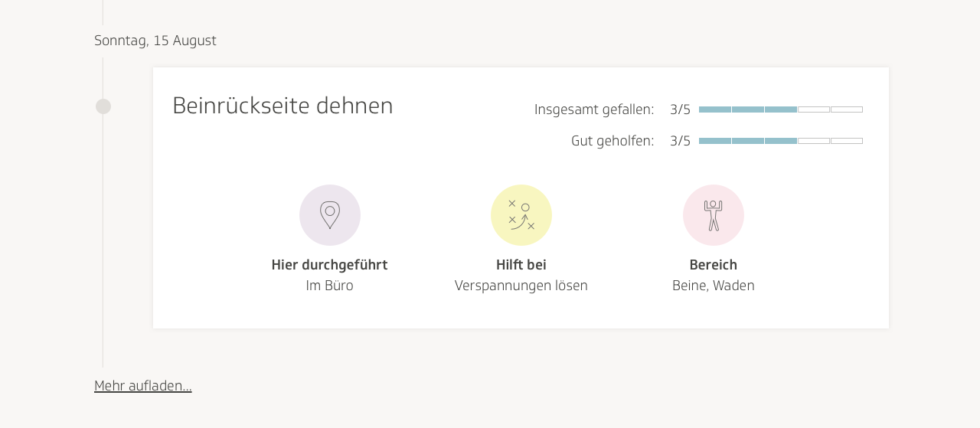Click the 3/5 score next to Insgesamt gefallen
Image resolution: width=980 pixels, height=428 pixels.
click(680, 109)
